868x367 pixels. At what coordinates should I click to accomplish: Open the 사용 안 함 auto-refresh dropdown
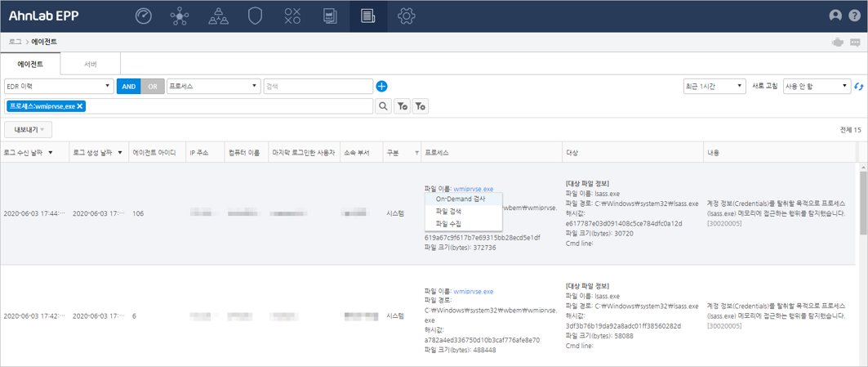817,87
